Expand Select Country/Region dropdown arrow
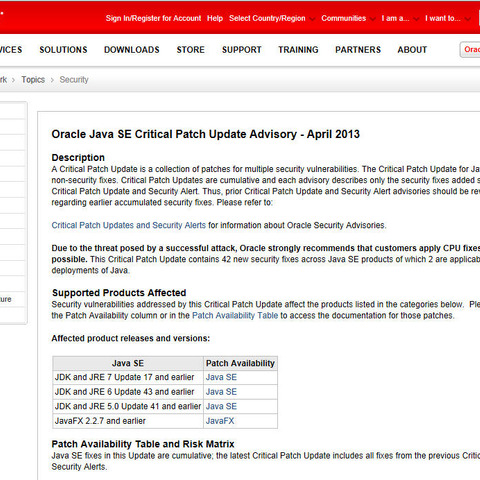 click(312, 19)
